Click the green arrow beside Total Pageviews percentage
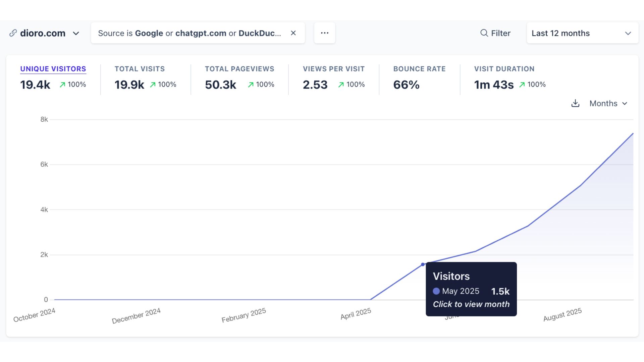 (x=251, y=84)
